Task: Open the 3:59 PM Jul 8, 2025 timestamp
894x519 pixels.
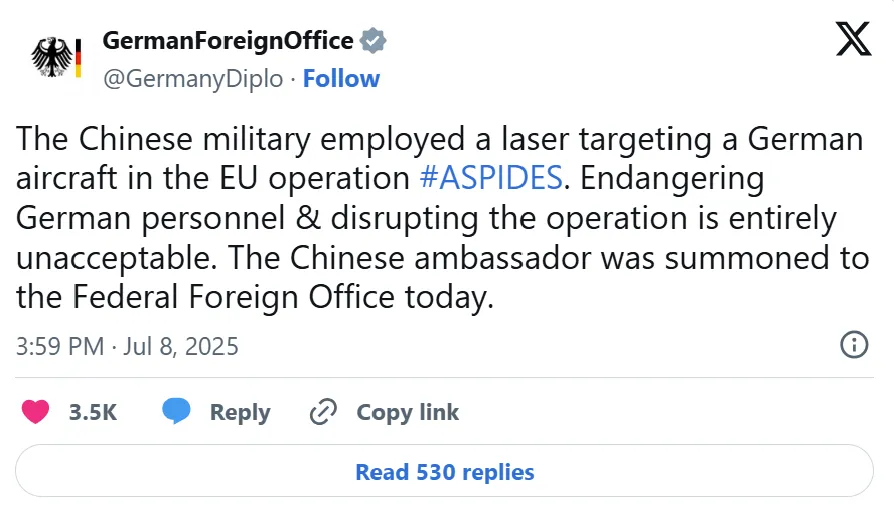Action: click(x=127, y=346)
